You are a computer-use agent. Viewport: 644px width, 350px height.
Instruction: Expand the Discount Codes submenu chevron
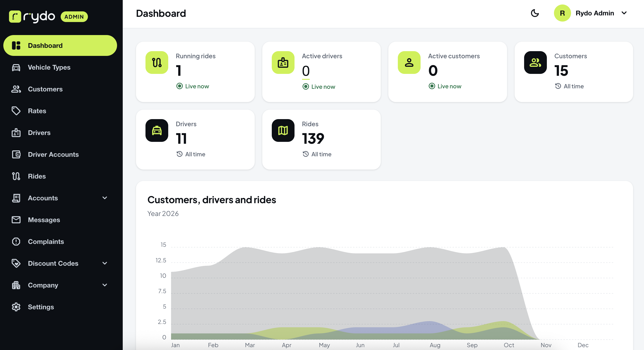[x=105, y=263]
